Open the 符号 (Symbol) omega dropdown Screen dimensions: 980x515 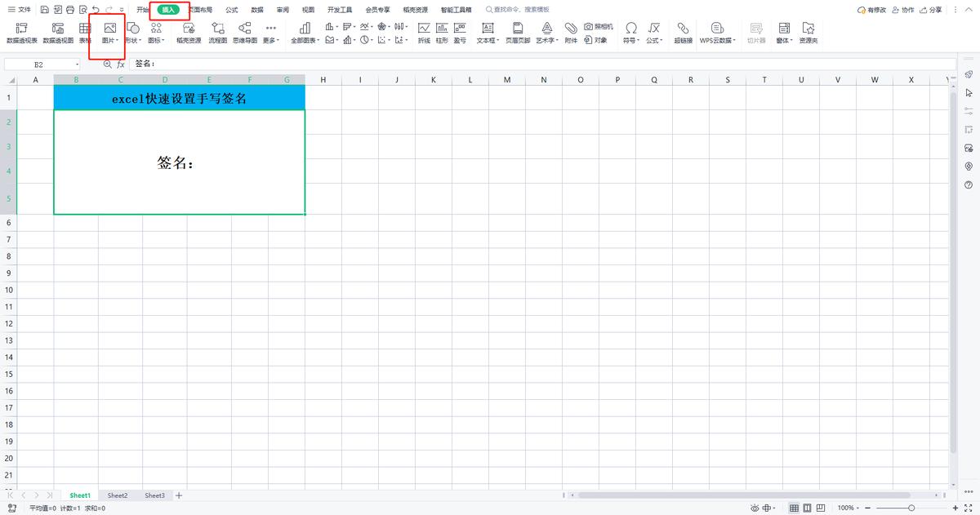click(630, 33)
